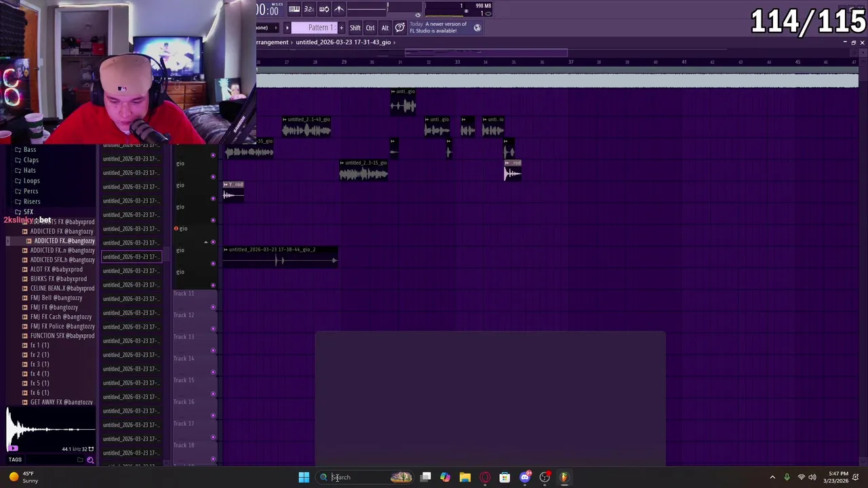Mute Track 11 with its green dot
Viewport: 868px width, 488px height.
pyautogui.click(x=213, y=307)
